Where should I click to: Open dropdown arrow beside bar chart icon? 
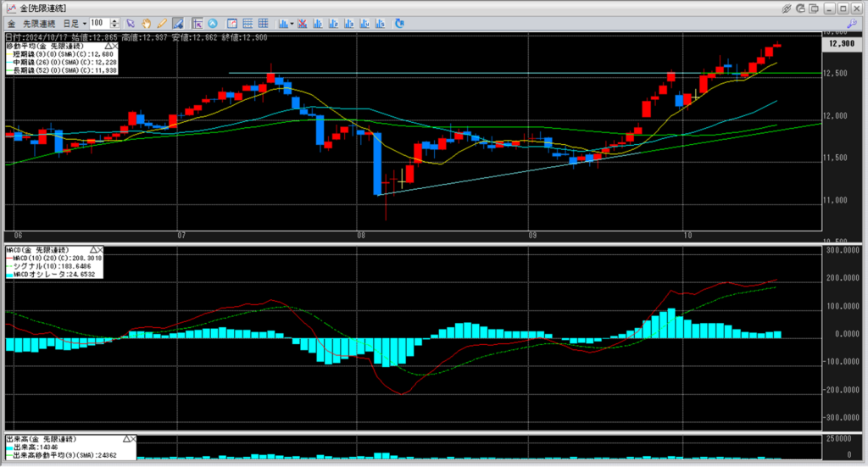(x=292, y=24)
